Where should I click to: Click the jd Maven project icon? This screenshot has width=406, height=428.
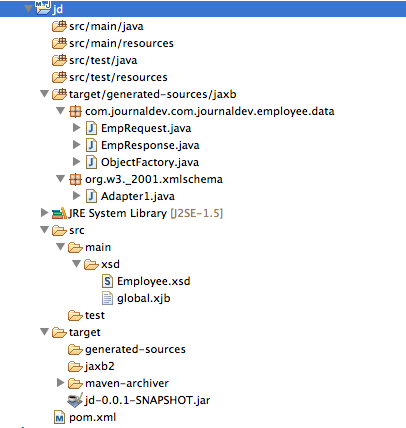point(43,7)
